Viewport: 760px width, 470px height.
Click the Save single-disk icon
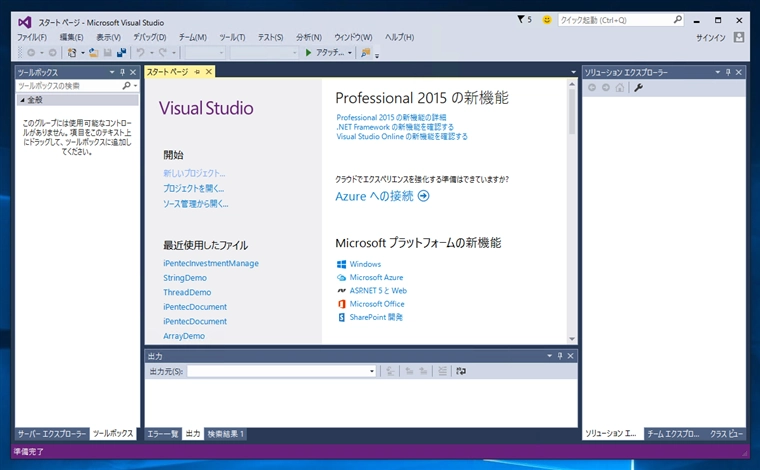[x=108, y=52]
